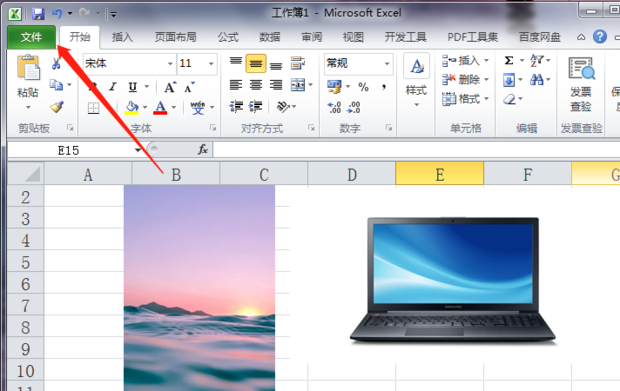The height and width of the screenshot is (391, 620).
Task: Click the Undo arrow icon
Action: pos(57,14)
